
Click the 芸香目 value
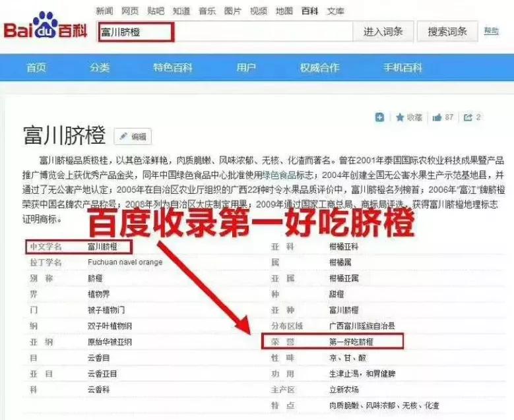click(x=99, y=358)
